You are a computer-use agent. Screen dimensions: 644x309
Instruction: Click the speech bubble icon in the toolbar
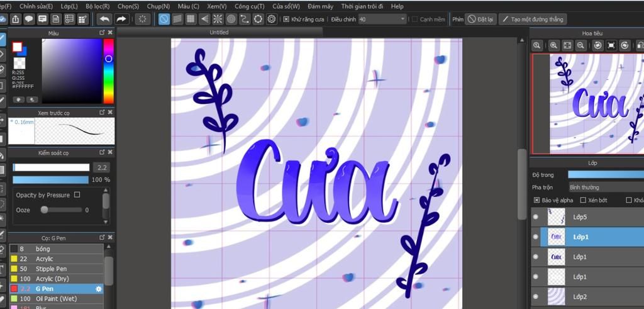(29, 19)
